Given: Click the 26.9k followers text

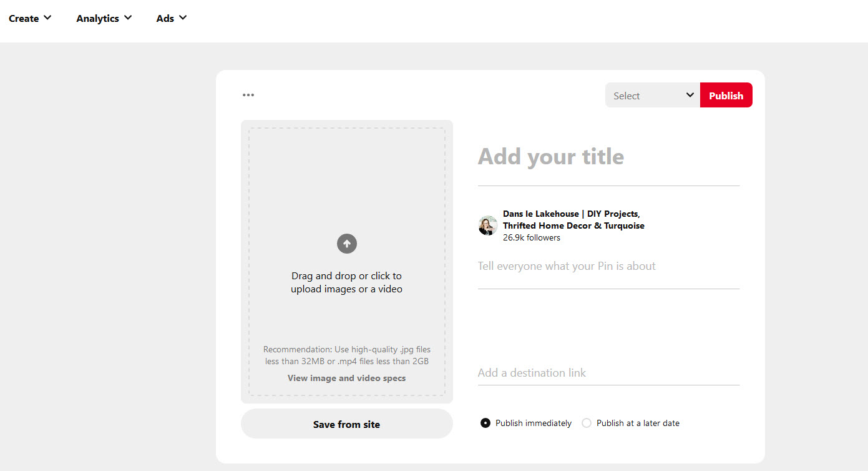Looking at the screenshot, I should (532, 237).
